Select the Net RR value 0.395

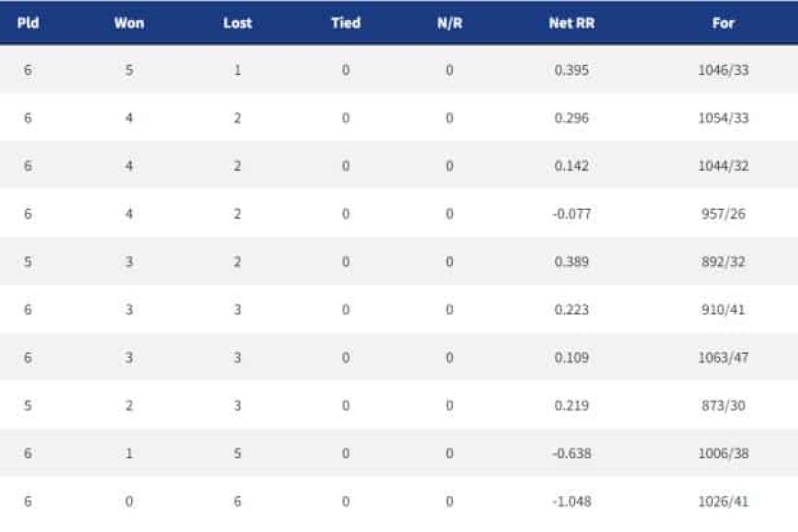(x=571, y=70)
